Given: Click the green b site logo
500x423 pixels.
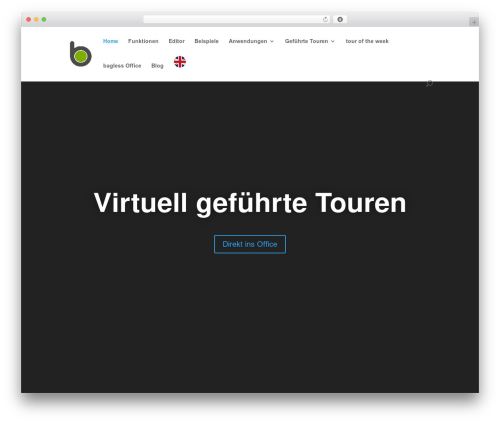Looking at the screenshot, I should (x=81, y=54).
